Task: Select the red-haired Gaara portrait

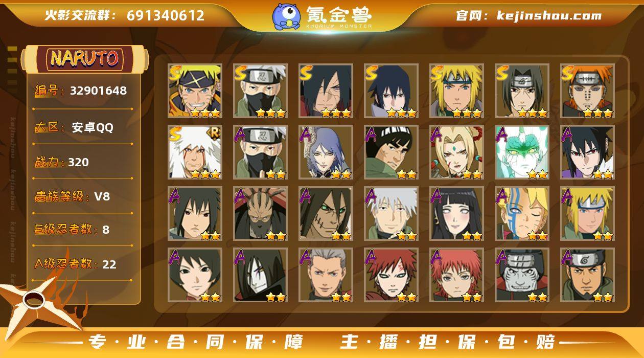Action: [391, 275]
